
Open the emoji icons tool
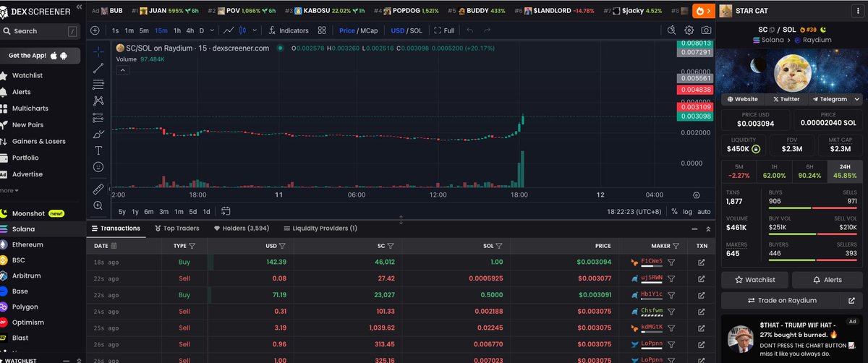98,167
